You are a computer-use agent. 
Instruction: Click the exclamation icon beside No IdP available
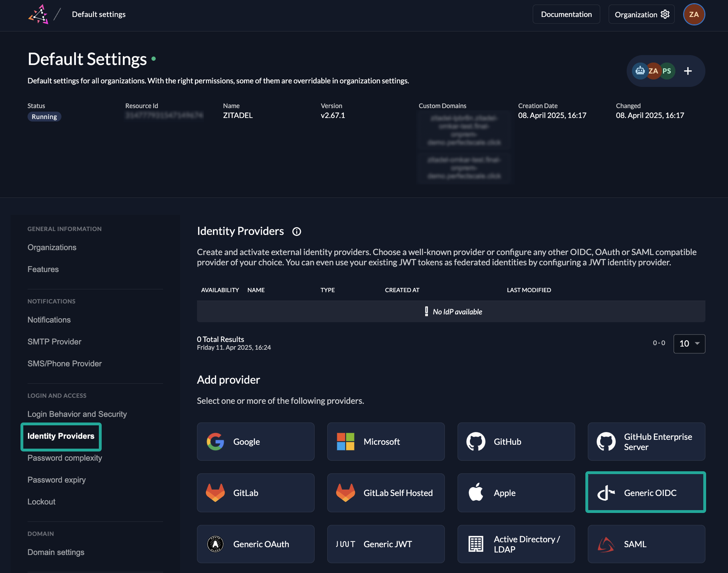point(426,311)
